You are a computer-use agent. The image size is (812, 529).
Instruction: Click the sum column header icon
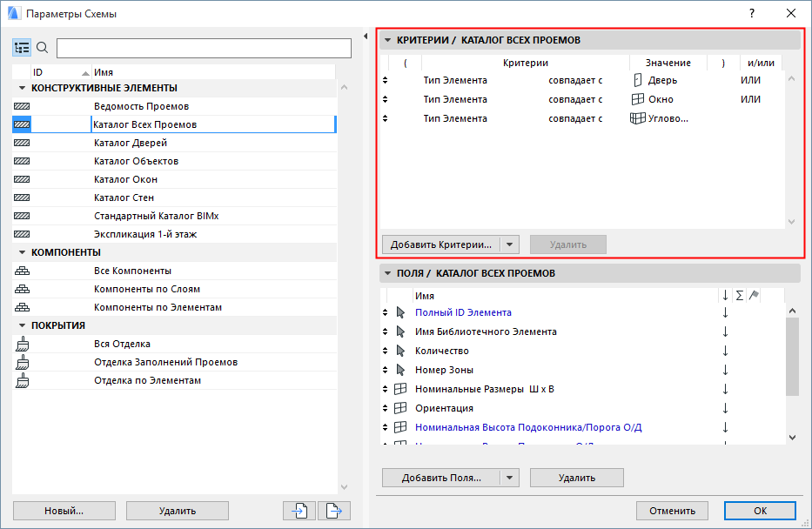[740, 295]
